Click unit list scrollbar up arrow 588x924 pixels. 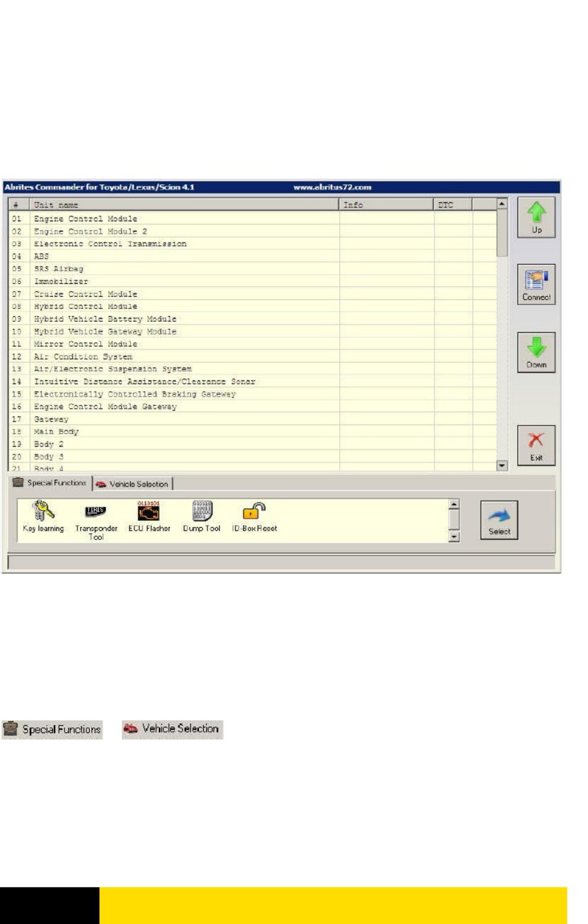502,204
